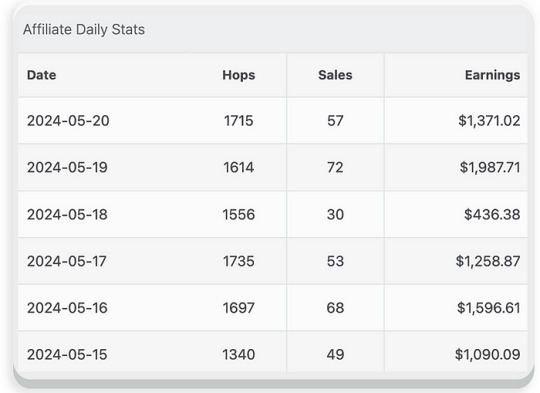This screenshot has width=540, height=393.
Task: Select the 2024-05-16 date cell
Action: coord(68,308)
